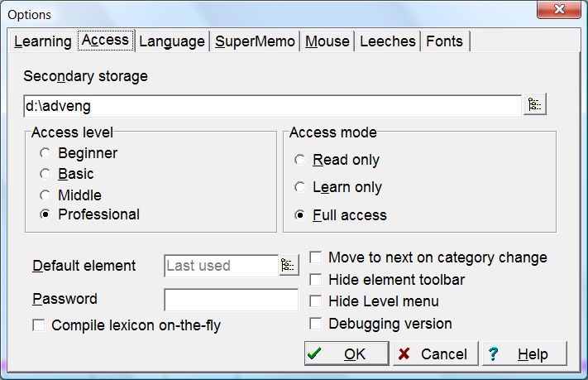Switch to the Fonts tab
This screenshot has height=380, width=588.
coord(446,41)
